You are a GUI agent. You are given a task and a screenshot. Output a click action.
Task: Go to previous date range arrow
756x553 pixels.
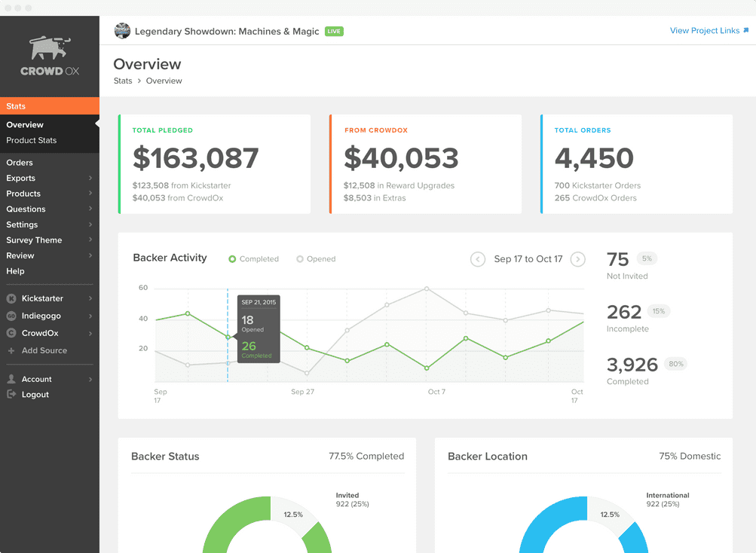(478, 259)
